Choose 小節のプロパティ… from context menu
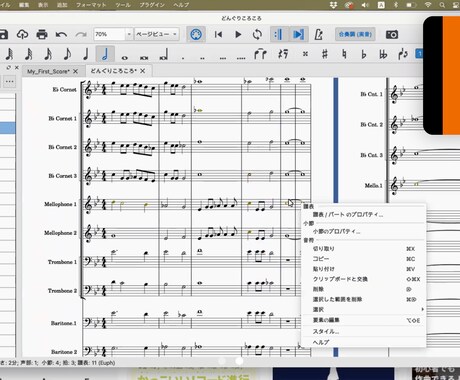460x380 pixels. tap(363, 231)
